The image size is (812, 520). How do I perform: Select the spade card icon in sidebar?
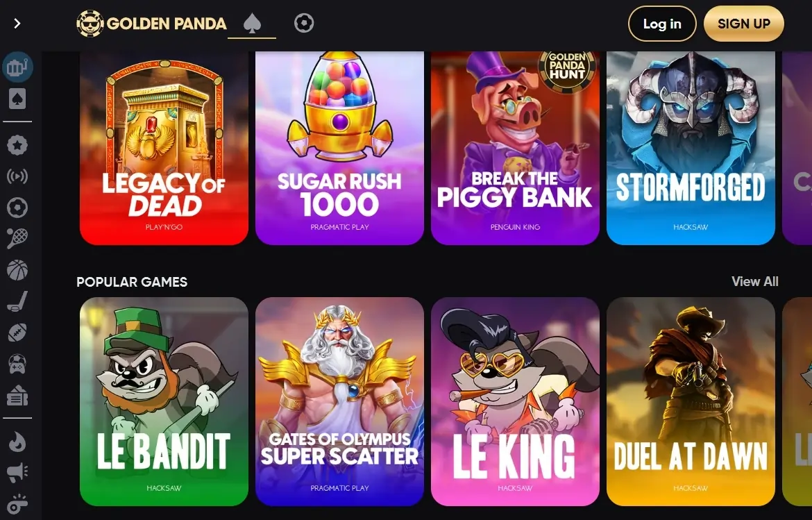coord(17,99)
